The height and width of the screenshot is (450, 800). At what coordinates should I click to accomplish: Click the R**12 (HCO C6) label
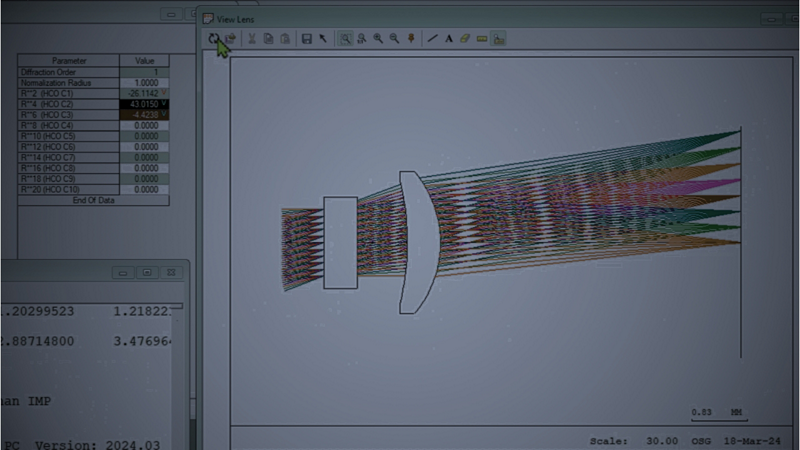[x=69, y=147]
